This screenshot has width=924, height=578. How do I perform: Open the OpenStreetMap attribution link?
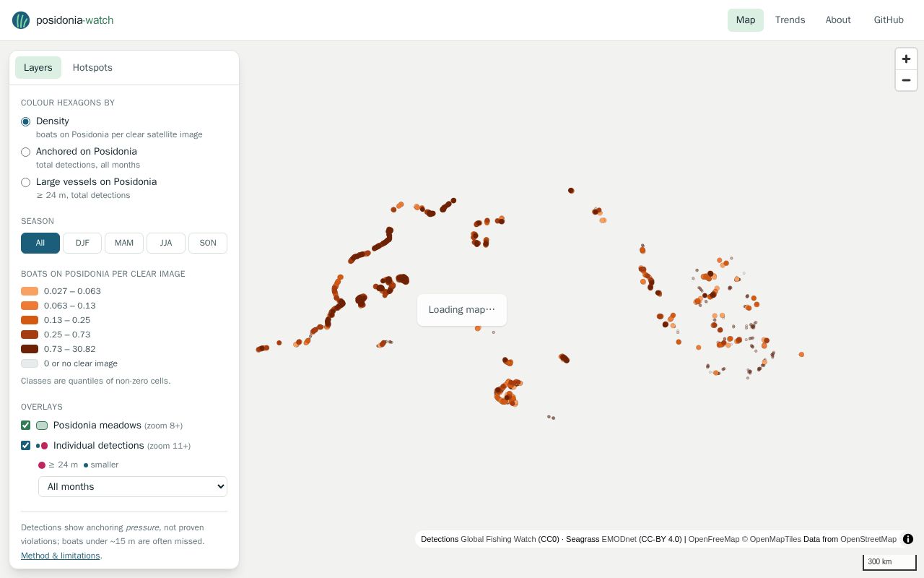pos(868,539)
